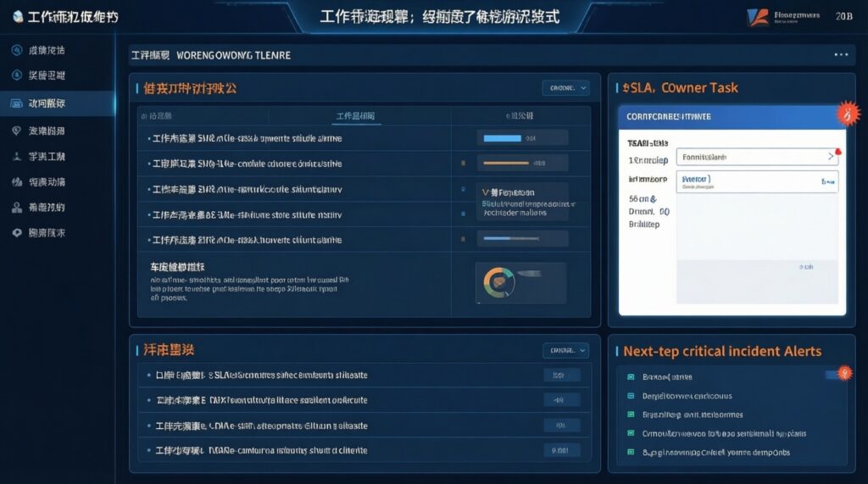868x484 pixels.
Task: Open the map pin sidebar icon
Action: 17,131
